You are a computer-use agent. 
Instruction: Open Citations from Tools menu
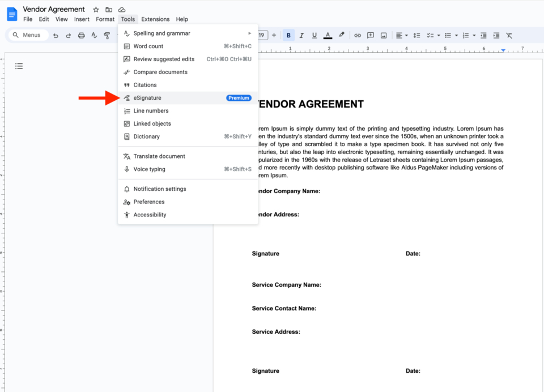tap(188, 85)
